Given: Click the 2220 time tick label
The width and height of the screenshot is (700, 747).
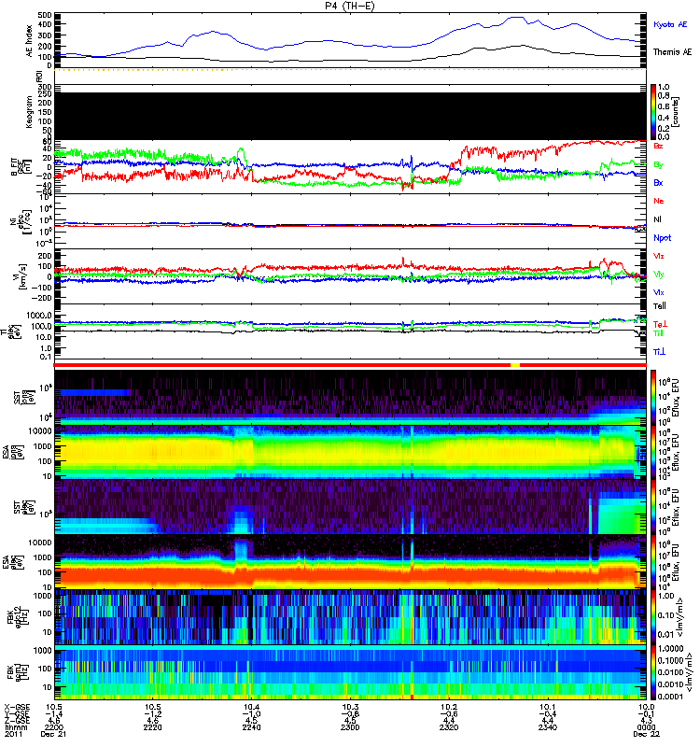Looking at the screenshot, I should coord(152,727).
